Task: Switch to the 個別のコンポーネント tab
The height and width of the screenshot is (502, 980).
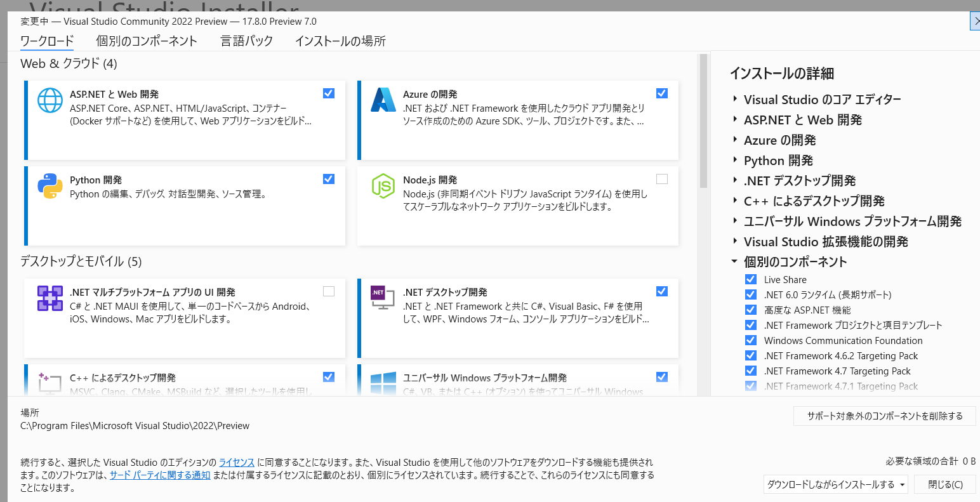Action: click(x=147, y=41)
